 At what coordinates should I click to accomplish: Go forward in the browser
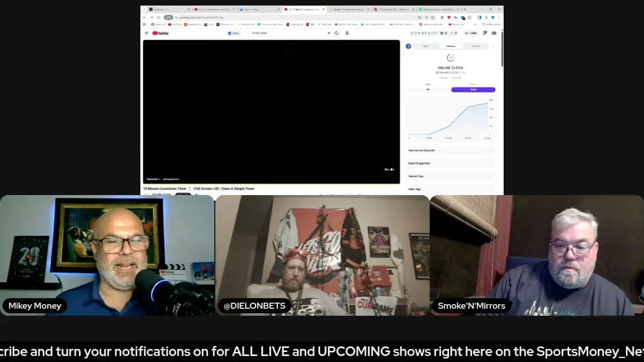click(x=151, y=18)
